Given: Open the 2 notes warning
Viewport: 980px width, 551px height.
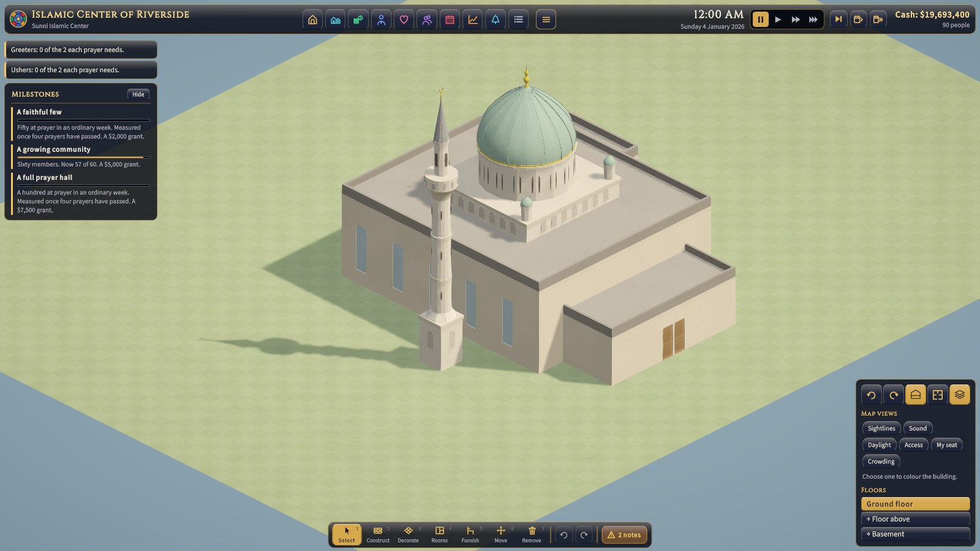Looking at the screenshot, I should click(625, 535).
